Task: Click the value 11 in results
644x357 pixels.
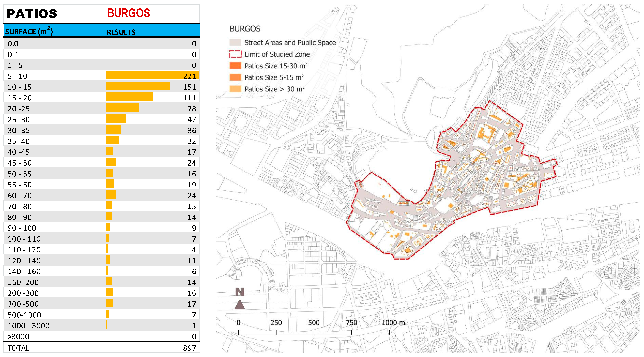Action: click(x=192, y=261)
